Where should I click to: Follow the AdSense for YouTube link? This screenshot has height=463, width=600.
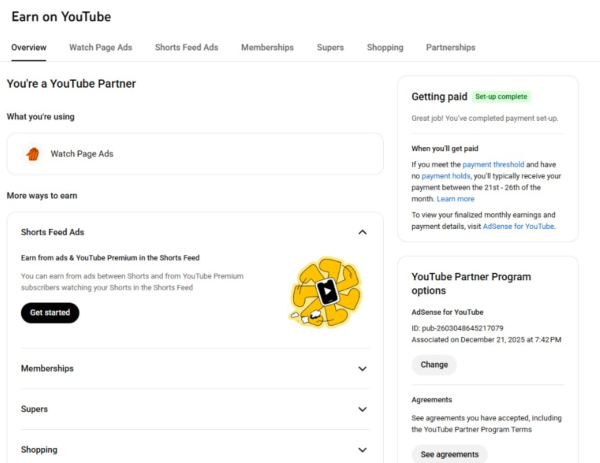coord(518,227)
